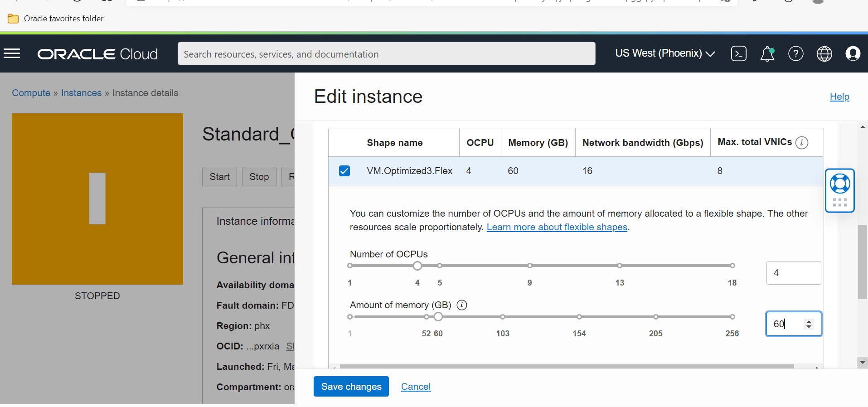Viewport: 868px width, 407px height.
Task: Click the Number of OCPUs slider handle
Action: [417, 266]
